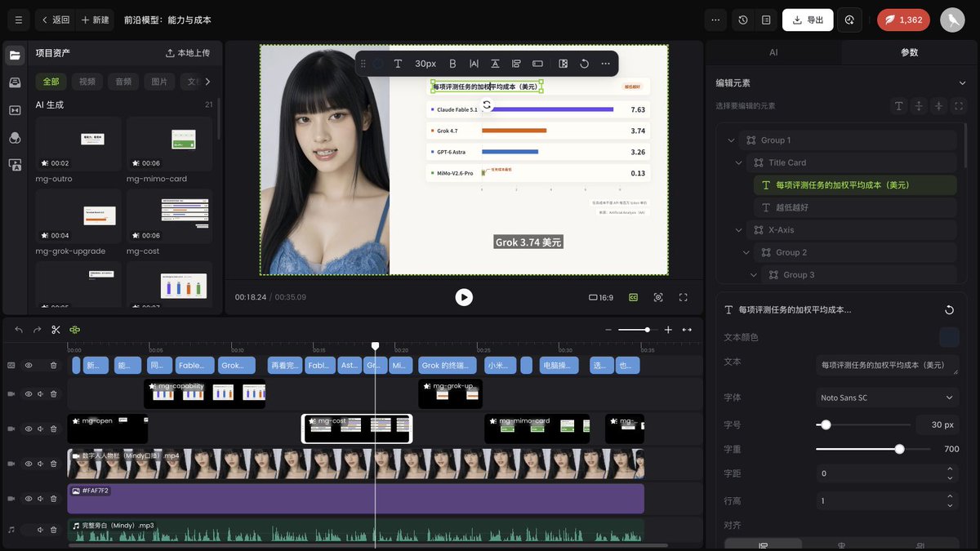Toggle visibility of the mg-cost track
The image size is (980, 551).
click(x=29, y=429)
